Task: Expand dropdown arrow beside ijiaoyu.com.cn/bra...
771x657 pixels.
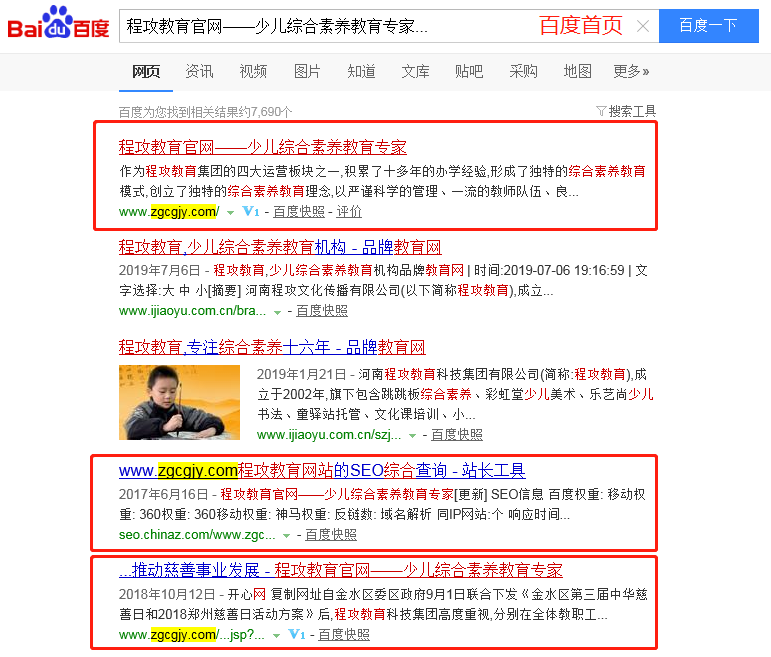Action: pos(277,312)
